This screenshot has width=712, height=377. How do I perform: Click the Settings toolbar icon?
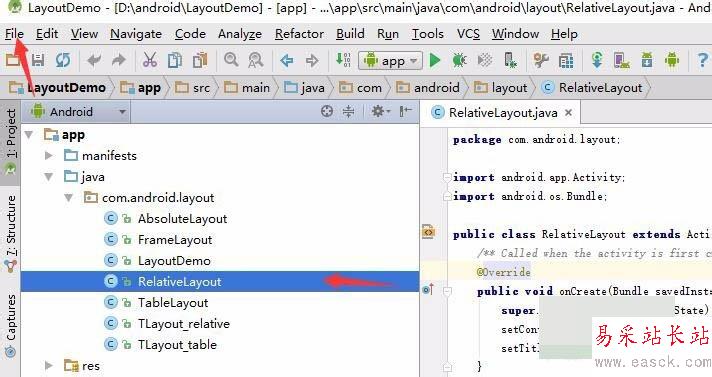click(541, 60)
